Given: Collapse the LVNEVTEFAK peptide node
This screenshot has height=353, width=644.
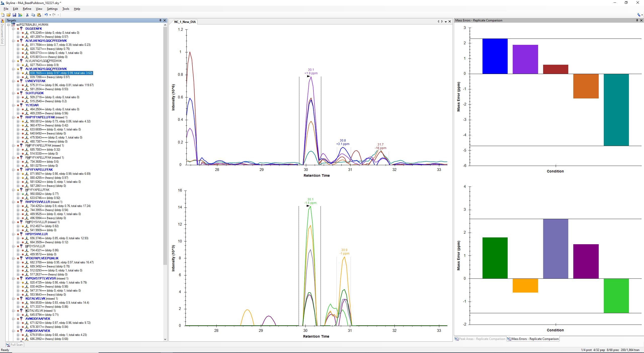Looking at the screenshot, I should pyautogui.click(x=13, y=81).
